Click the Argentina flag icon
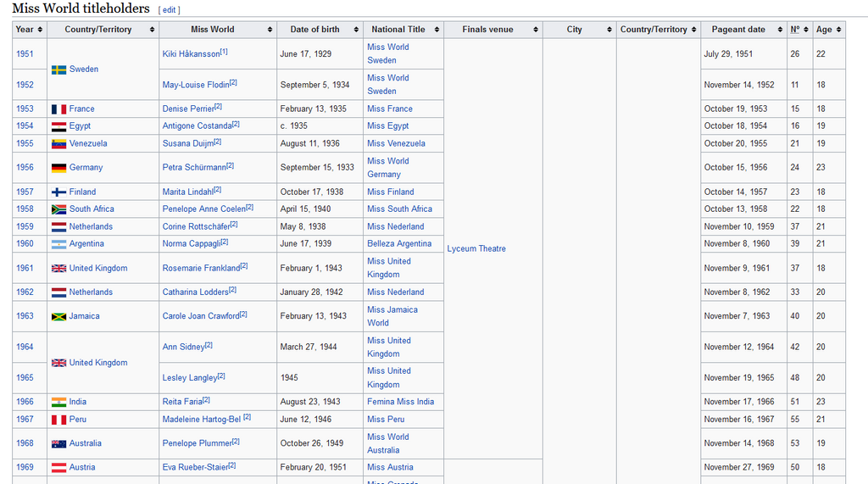The width and height of the screenshot is (868, 484). (58, 243)
